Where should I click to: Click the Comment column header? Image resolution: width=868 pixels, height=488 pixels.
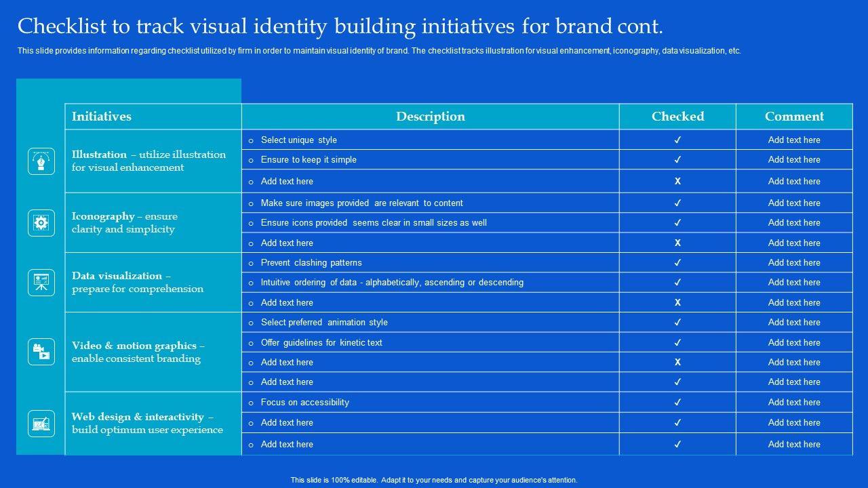(x=794, y=117)
